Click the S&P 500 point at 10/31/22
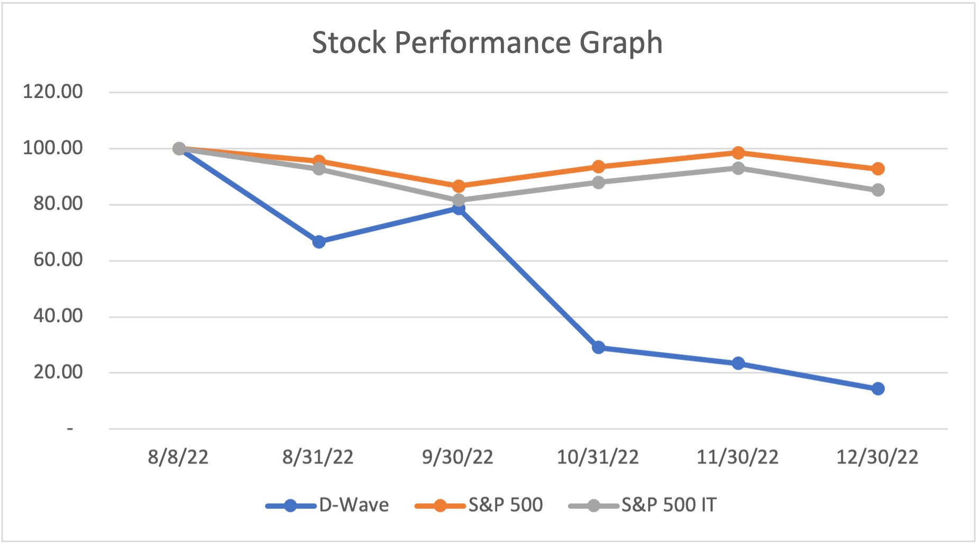Image resolution: width=980 pixels, height=546 pixels. click(598, 167)
